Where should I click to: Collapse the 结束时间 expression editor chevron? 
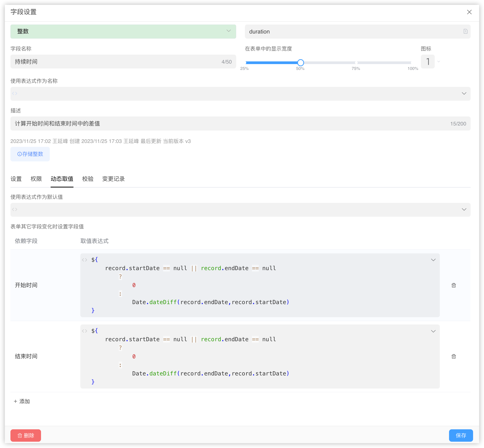click(433, 331)
